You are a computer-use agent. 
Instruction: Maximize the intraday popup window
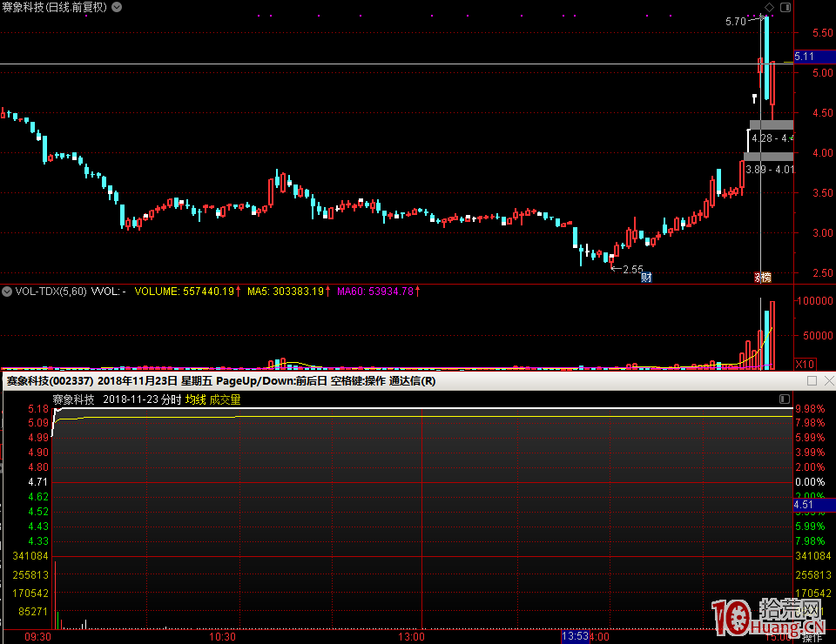[812, 381]
